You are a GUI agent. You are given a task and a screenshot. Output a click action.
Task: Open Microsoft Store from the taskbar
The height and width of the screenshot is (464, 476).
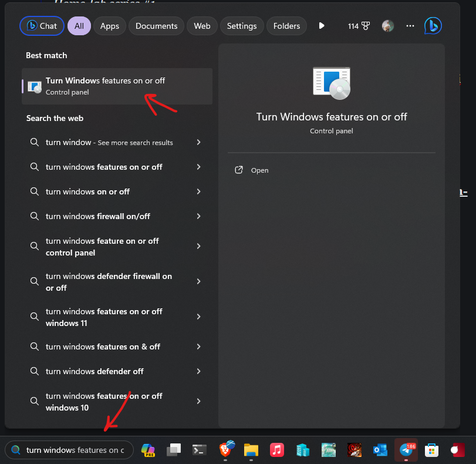[x=431, y=450]
